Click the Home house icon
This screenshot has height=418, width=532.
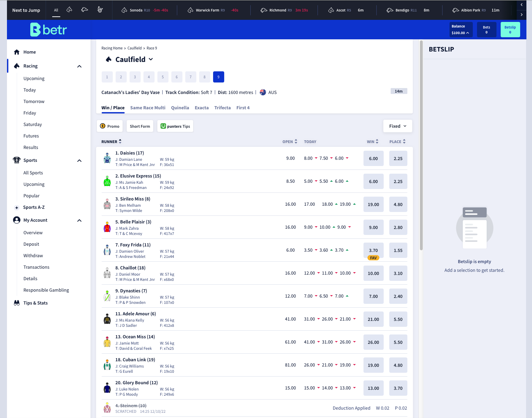tap(17, 52)
